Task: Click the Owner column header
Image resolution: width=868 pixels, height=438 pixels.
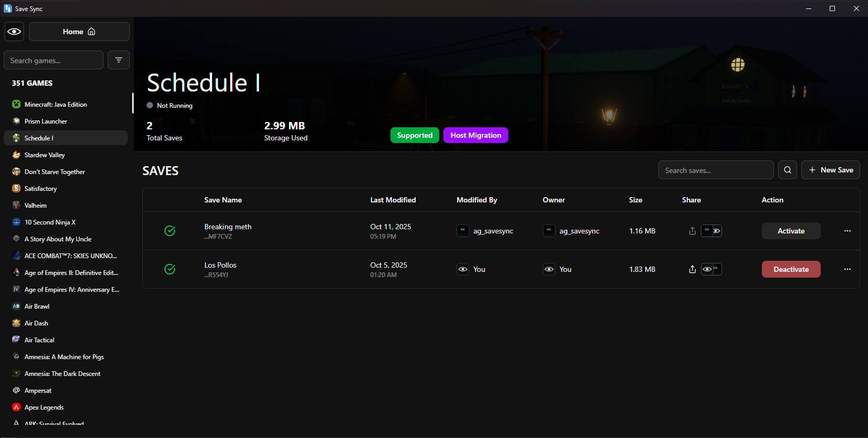Action: pyautogui.click(x=554, y=200)
